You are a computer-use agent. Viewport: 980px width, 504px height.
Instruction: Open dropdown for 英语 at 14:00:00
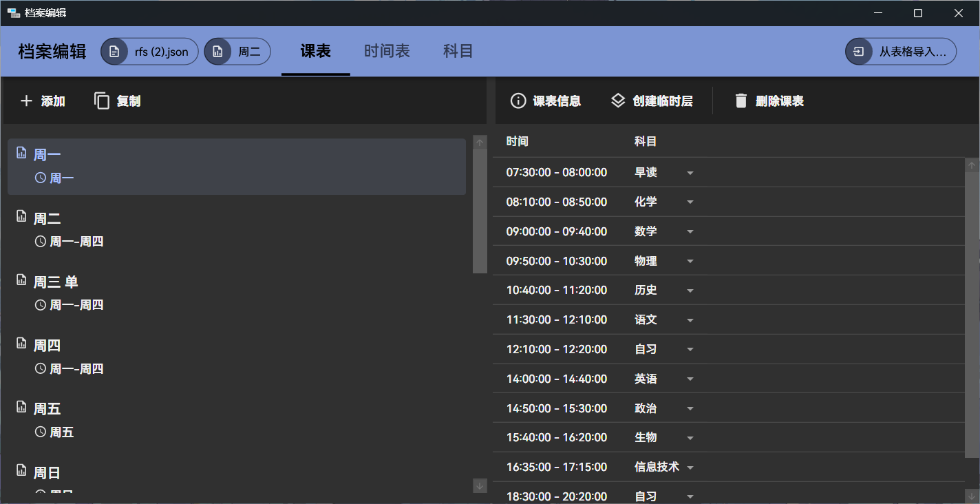(690, 379)
